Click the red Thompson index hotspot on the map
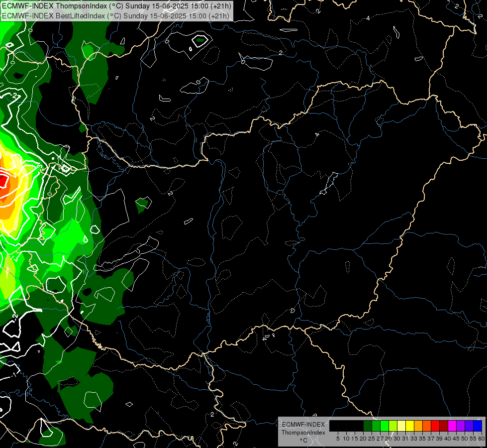Image resolution: width=487 pixels, height=448 pixels. pos(3,180)
